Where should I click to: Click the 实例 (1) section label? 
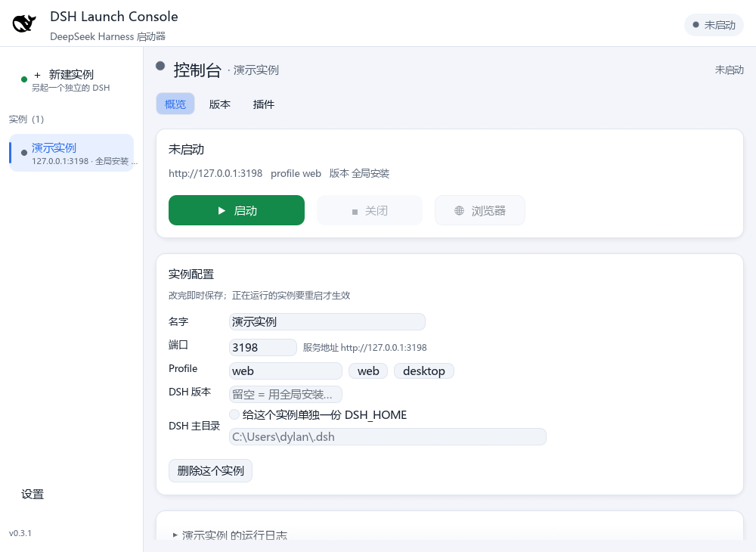26,119
